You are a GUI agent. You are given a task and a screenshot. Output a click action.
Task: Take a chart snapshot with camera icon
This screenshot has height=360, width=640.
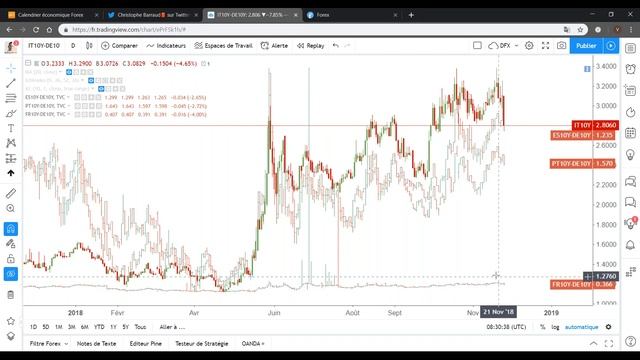562,46
